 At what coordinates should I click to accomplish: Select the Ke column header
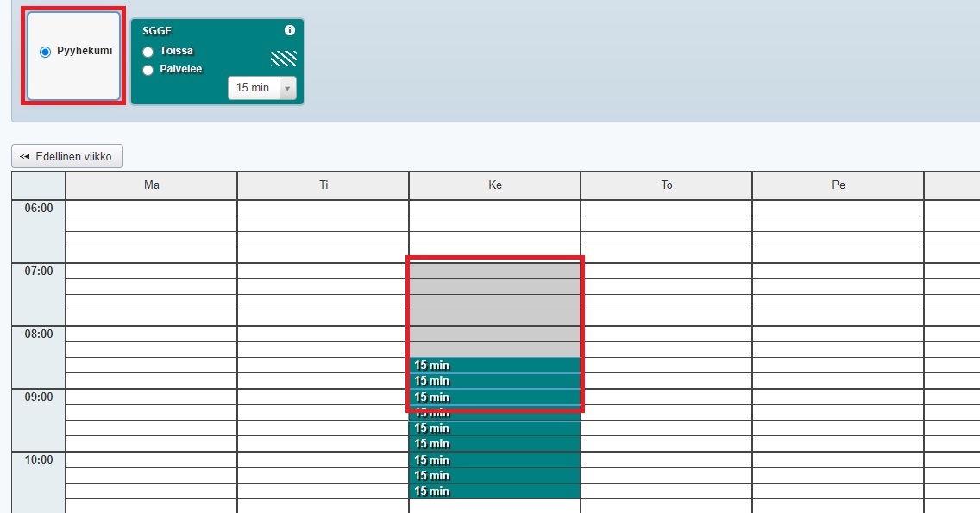(x=494, y=185)
